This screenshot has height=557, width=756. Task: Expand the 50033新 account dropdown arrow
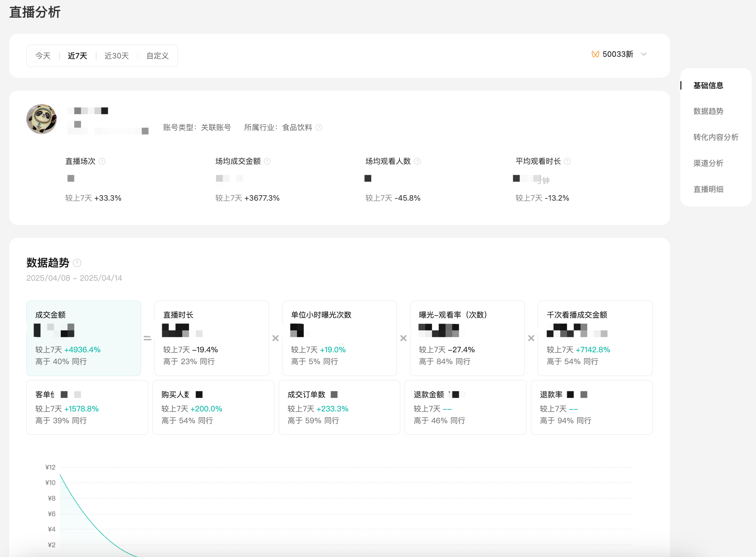pos(644,54)
